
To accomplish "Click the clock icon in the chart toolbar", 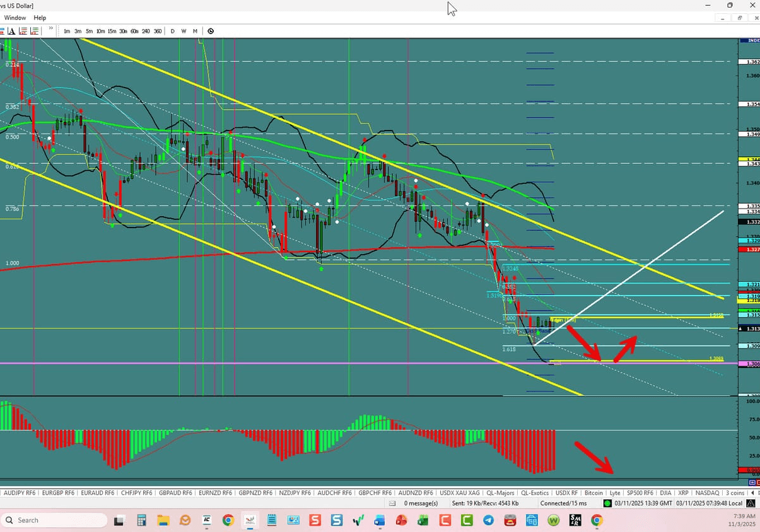I will click(210, 31).
